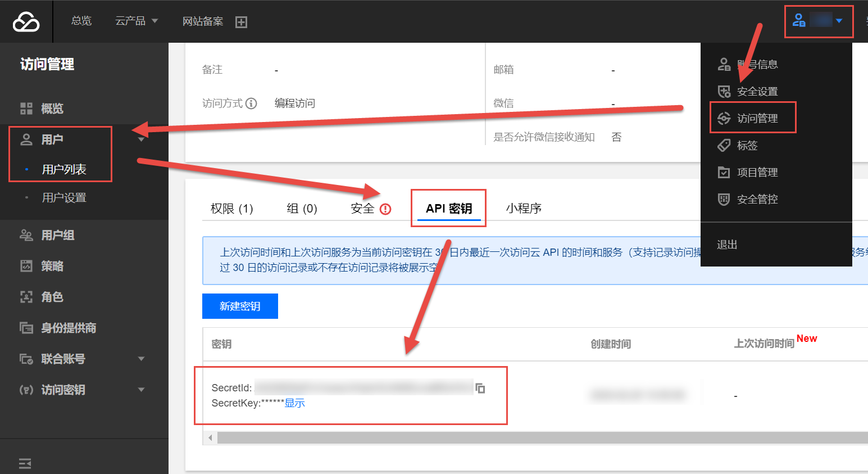Image resolution: width=868 pixels, height=474 pixels.
Task: Open the 总览 overview menu item
Action: point(81,21)
